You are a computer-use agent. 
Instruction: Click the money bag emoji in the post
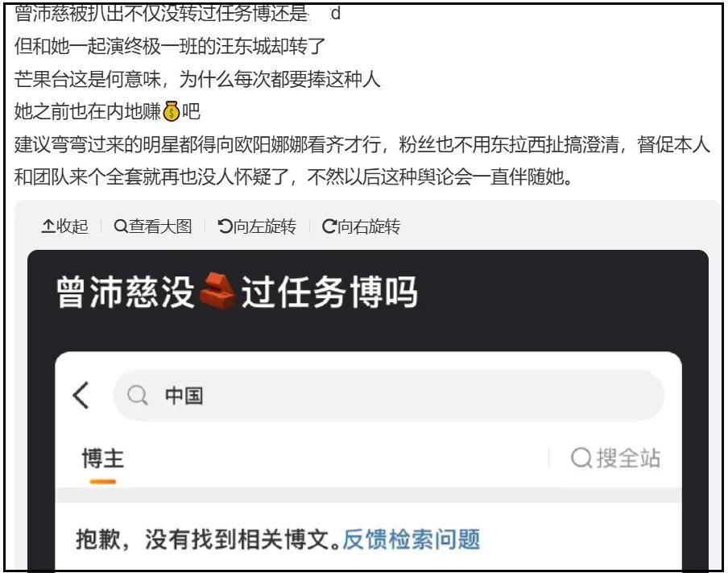pyautogui.click(x=172, y=111)
